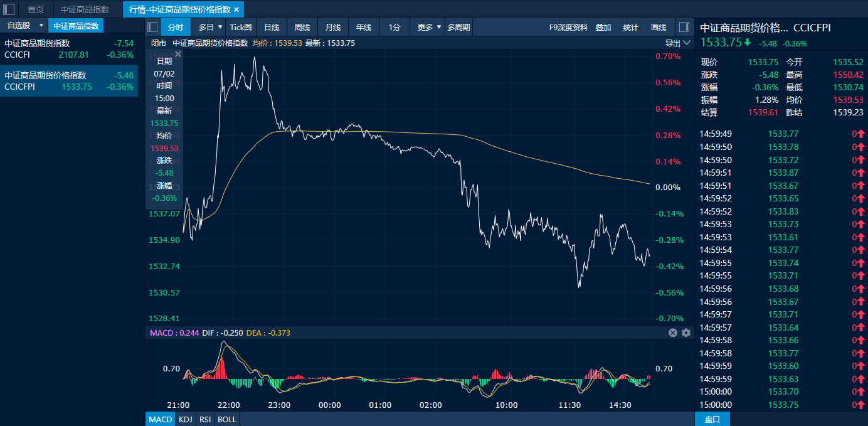Open the 自选股 dropdown arrow
The height and width of the screenshot is (426, 868).
(41, 26)
